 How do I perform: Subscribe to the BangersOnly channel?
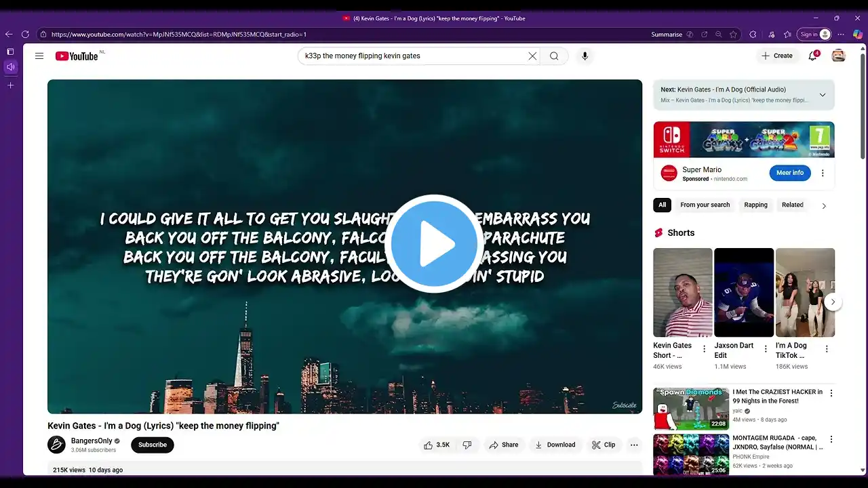point(153,445)
